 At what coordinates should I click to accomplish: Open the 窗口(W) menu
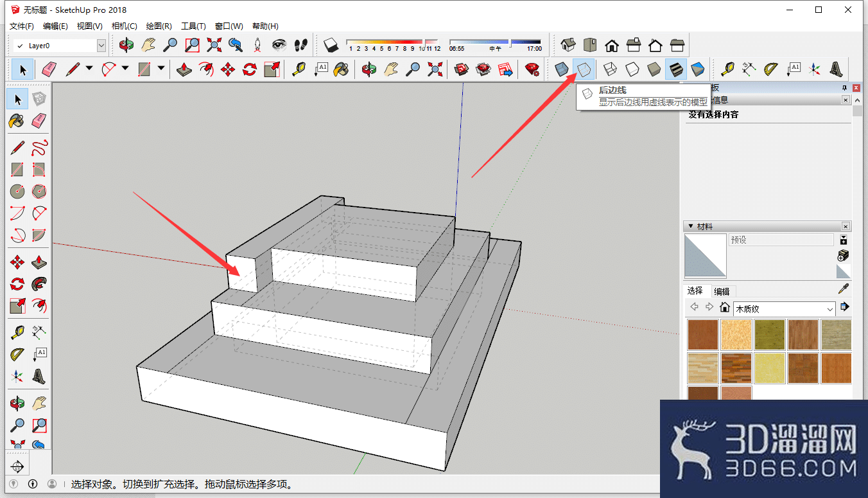point(229,26)
